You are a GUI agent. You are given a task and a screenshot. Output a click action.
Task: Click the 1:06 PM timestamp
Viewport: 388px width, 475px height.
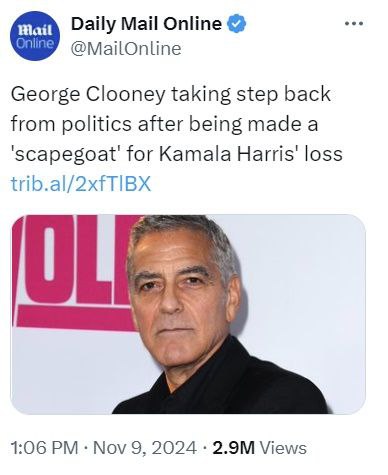(44, 447)
